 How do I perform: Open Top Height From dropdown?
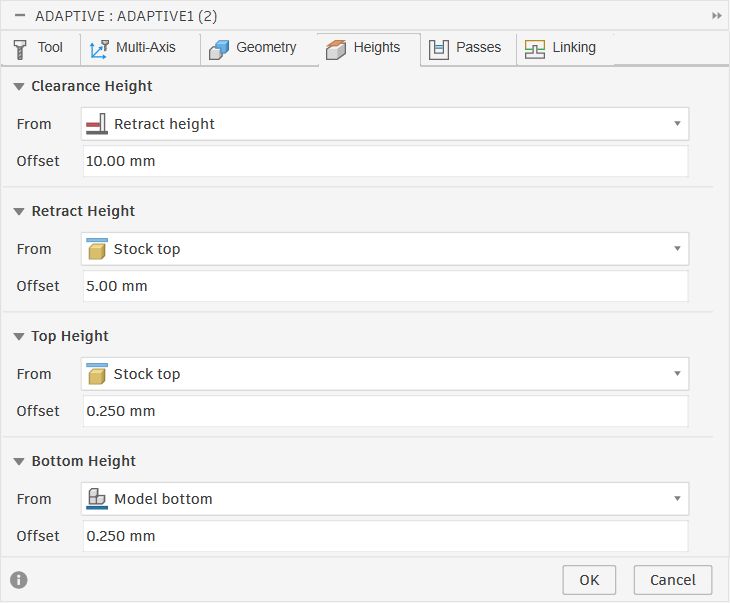coord(385,374)
